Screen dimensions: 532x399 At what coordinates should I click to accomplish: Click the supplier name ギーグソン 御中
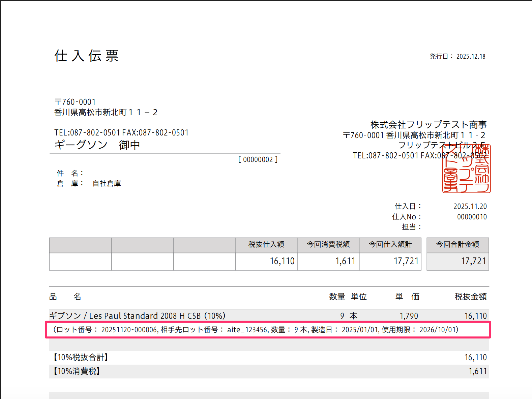click(x=97, y=145)
